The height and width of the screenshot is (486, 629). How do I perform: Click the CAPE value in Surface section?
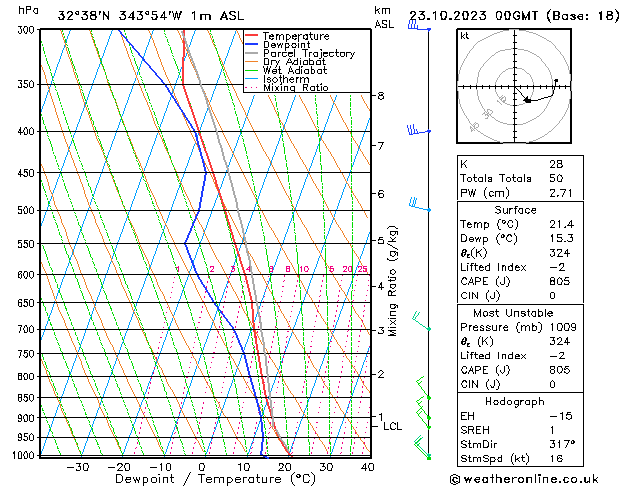560,281
